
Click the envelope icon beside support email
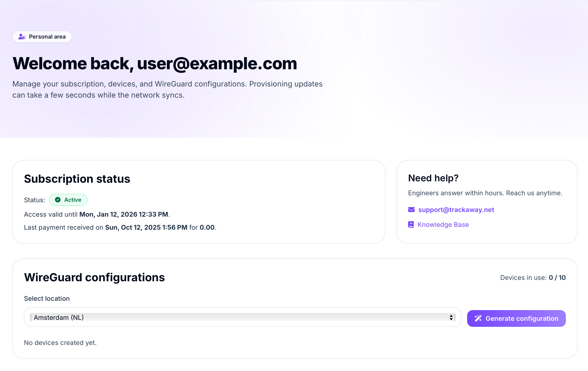pyautogui.click(x=411, y=209)
